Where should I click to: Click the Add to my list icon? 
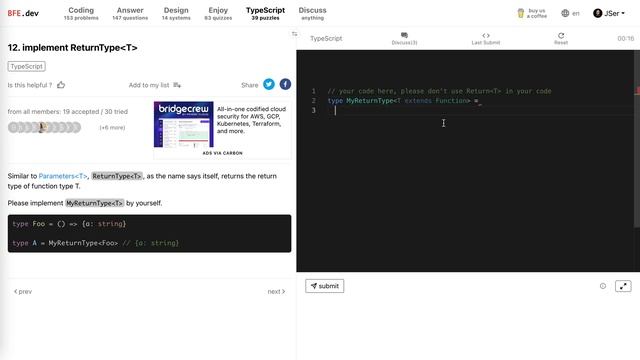177,85
